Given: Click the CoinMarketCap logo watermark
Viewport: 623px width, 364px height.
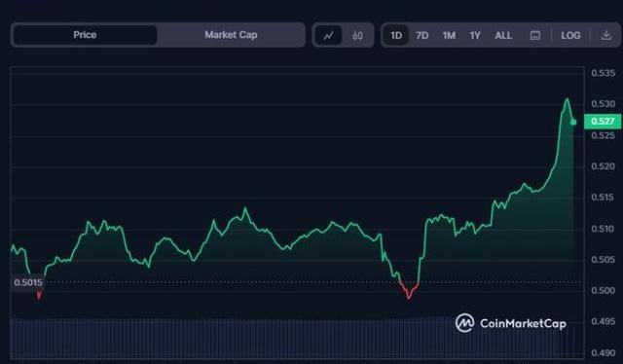Looking at the screenshot, I should 511,323.
